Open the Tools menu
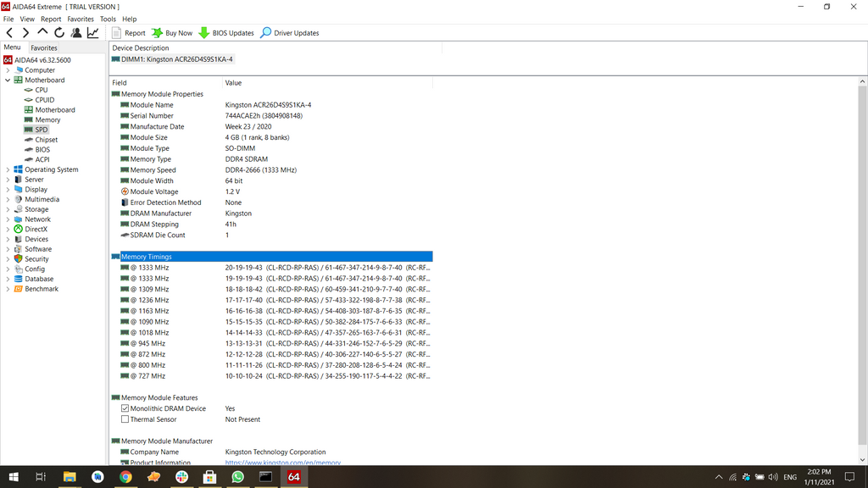The height and width of the screenshot is (488, 868). (108, 19)
